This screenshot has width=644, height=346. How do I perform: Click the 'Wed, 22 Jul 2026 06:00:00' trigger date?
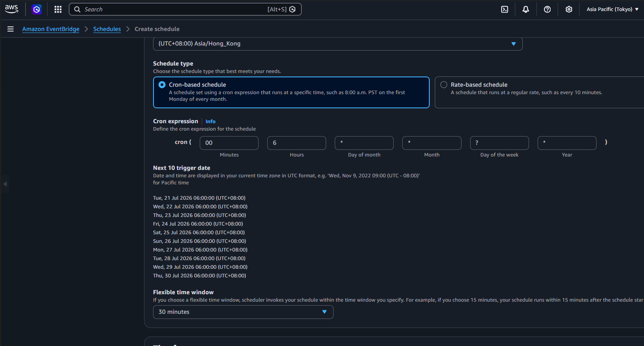200,207
